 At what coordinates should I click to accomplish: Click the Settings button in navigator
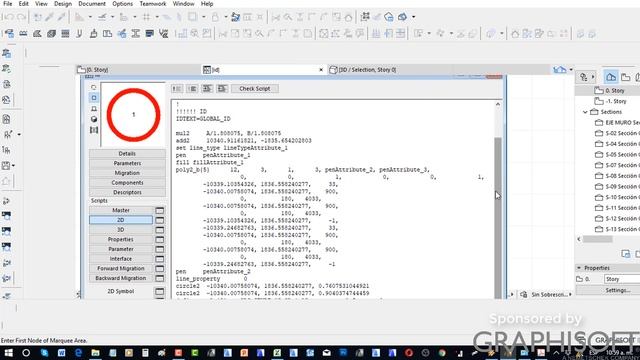tap(618, 290)
